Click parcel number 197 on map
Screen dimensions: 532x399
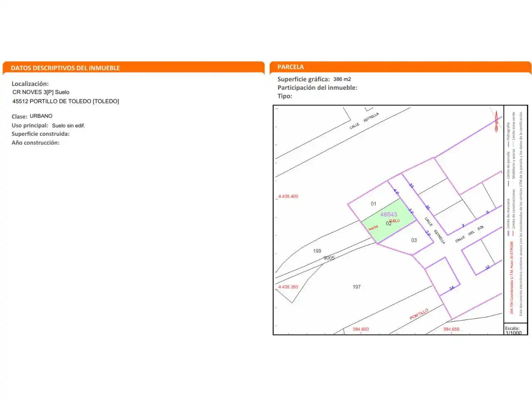357,287
